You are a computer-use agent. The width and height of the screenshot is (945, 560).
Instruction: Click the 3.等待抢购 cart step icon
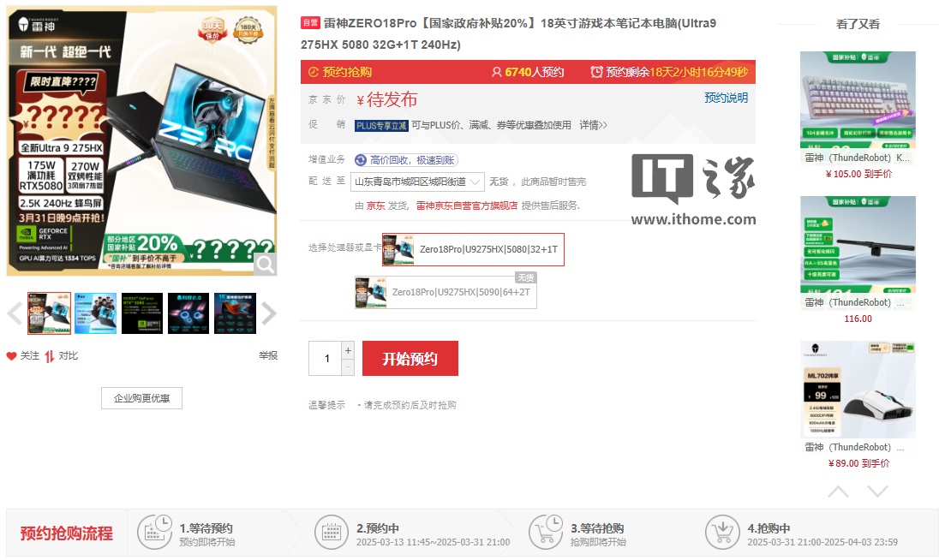tap(546, 533)
